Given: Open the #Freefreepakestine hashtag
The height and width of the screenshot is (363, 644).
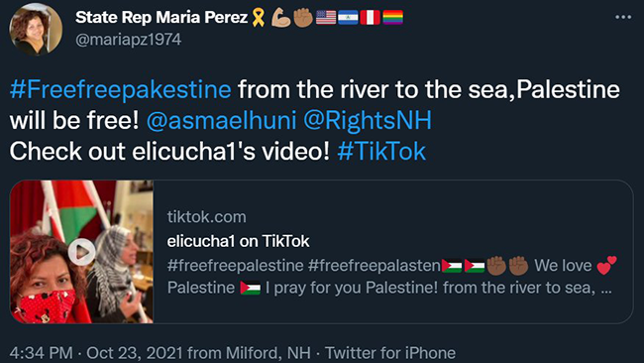Looking at the screenshot, I should [120, 89].
